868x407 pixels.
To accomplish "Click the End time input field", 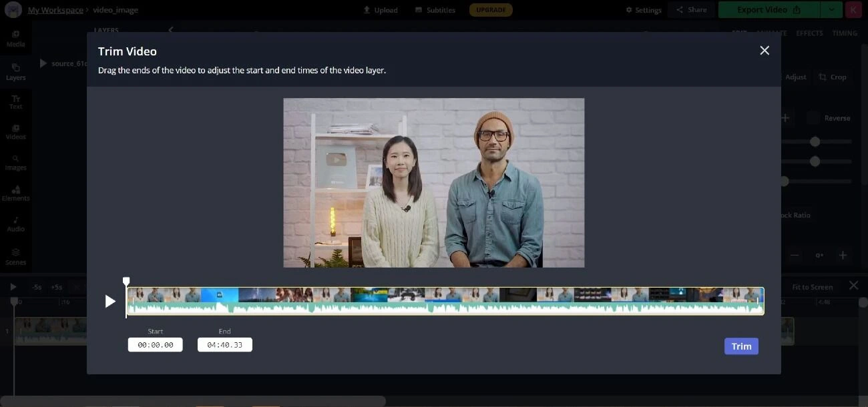I will click(x=224, y=344).
